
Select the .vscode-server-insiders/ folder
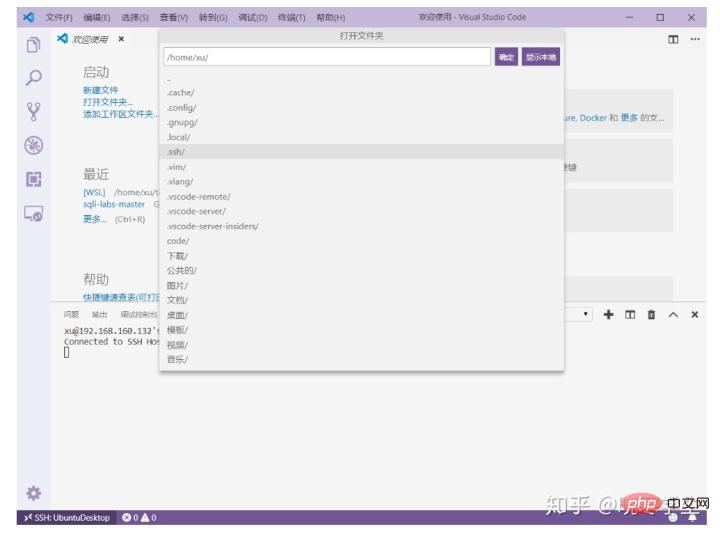pos(362,226)
